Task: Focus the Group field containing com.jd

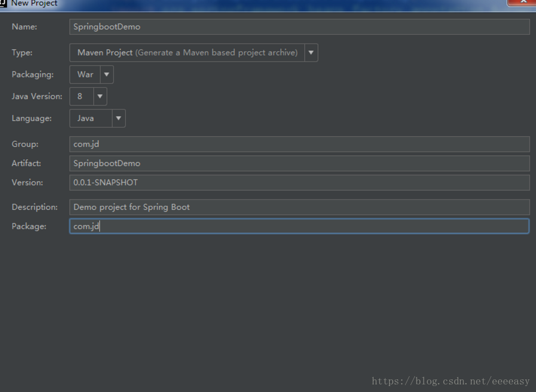Action: coord(299,144)
